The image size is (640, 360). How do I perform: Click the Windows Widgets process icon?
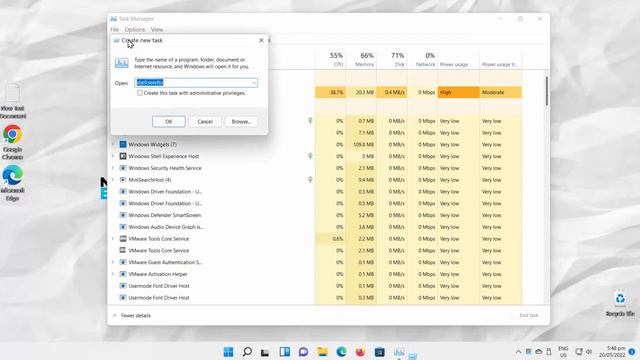[123, 144]
